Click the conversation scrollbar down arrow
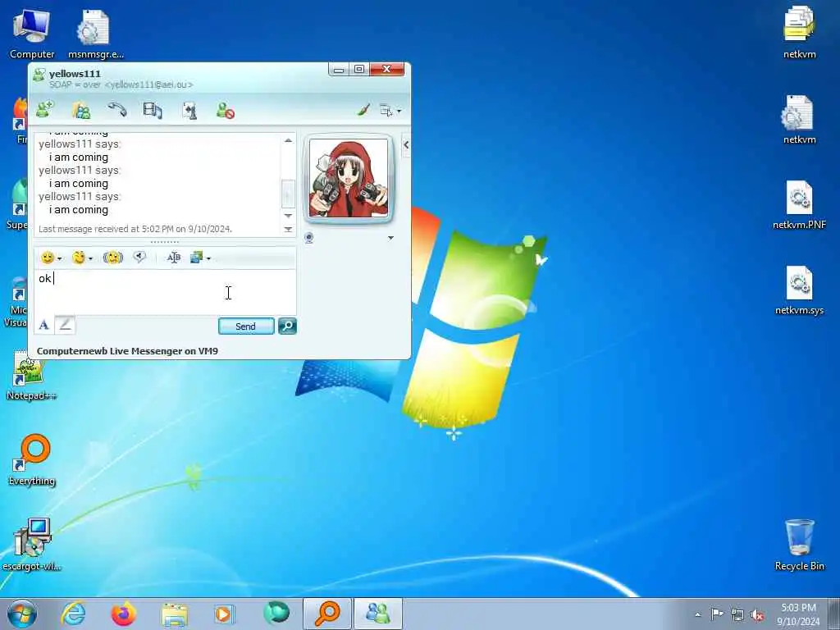Screen dimensions: 840x630 tap(288, 216)
